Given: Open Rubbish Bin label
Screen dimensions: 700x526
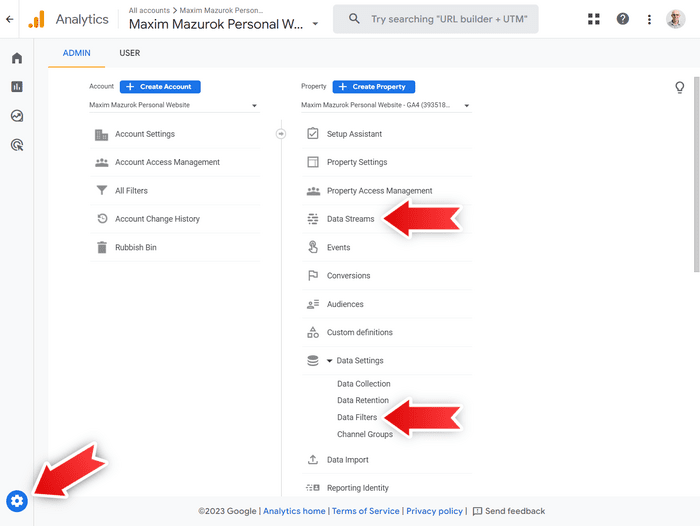Looking at the screenshot, I should [x=136, y=247].
